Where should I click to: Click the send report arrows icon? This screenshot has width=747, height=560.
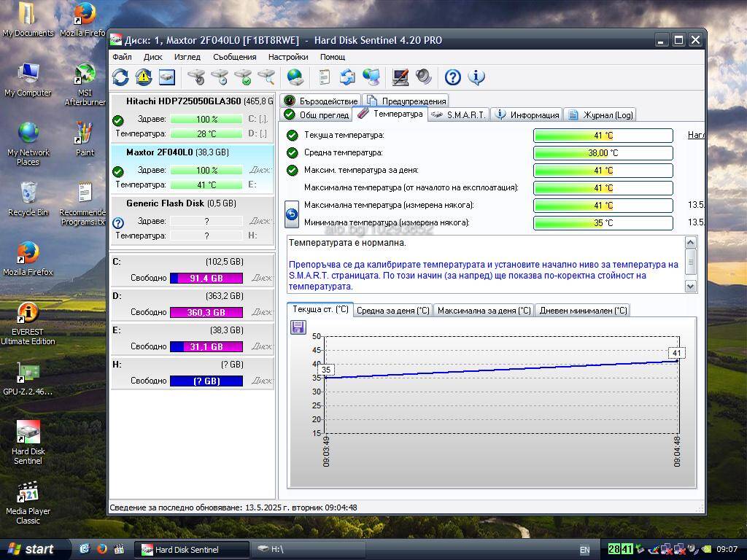pos(347,77)
